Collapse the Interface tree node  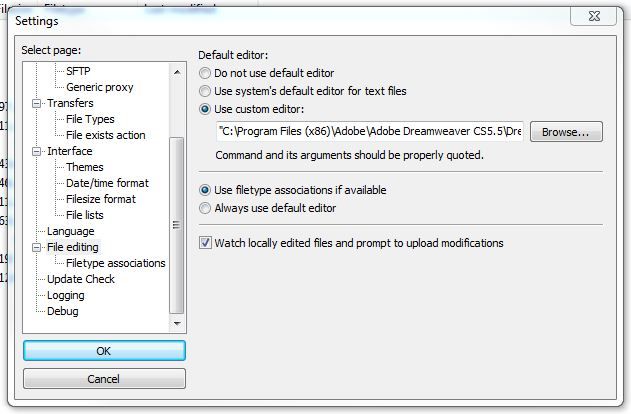pos(37,151)
